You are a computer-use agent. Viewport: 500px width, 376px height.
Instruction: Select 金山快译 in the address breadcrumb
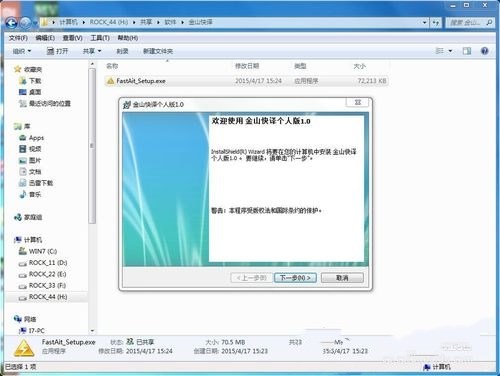(200, 22)
